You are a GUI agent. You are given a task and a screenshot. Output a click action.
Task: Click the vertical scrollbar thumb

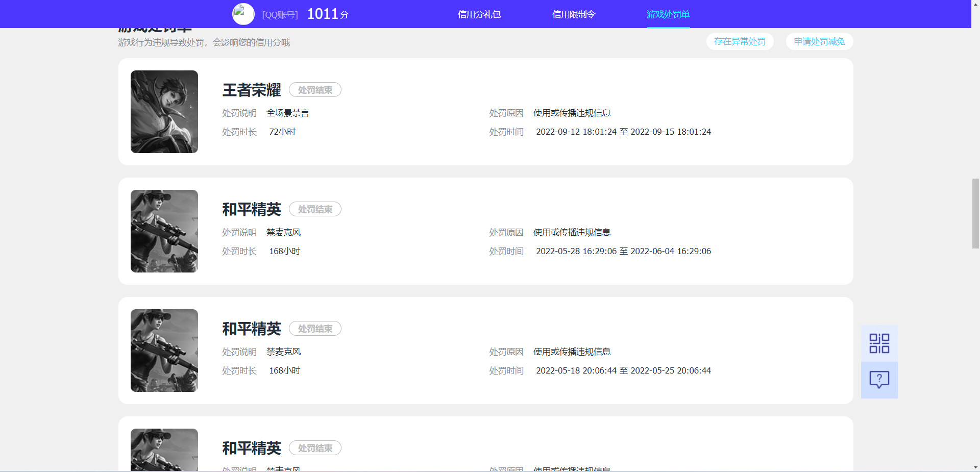click(975, 213)
